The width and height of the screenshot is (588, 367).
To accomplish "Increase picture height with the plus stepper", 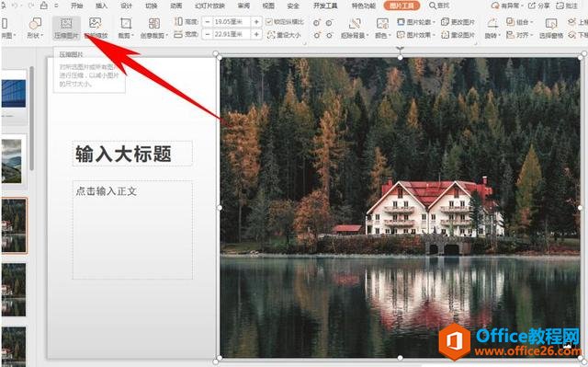I will click(x=256, y=22).
